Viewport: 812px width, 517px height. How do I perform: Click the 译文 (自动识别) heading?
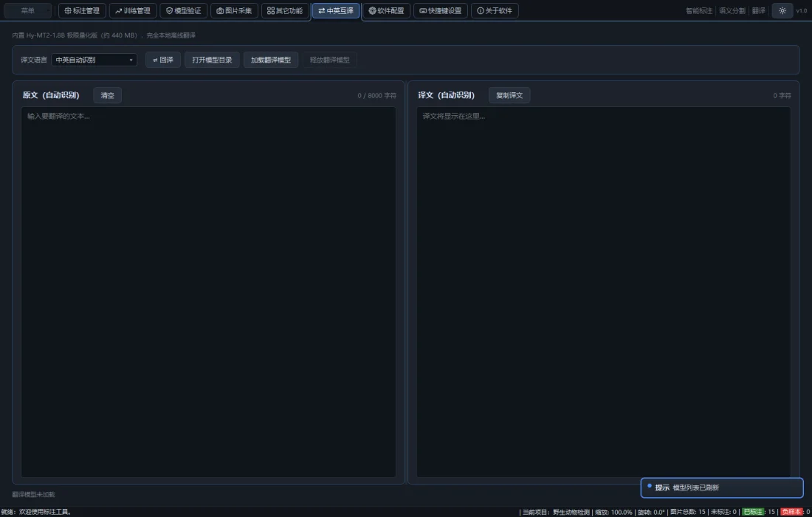coord(447,95)
